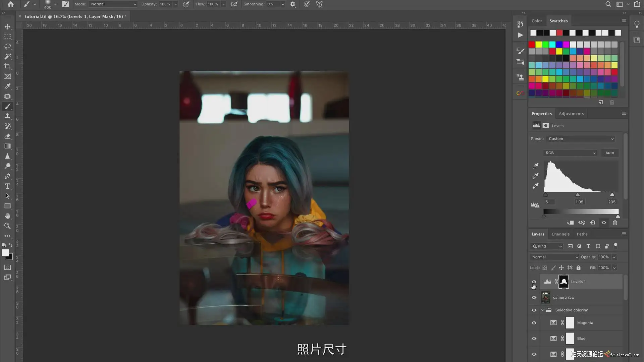Image resolution: width=644 pixels, height=362 pixels.
Task: Select the Horizontal Type tool
Action: coord(7,186)
